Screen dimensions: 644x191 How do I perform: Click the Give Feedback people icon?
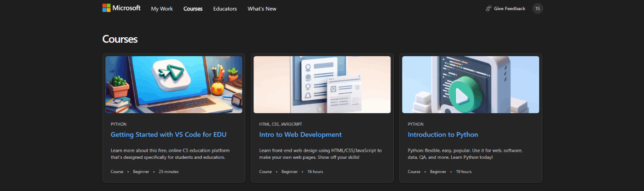(x=489, y=8)
